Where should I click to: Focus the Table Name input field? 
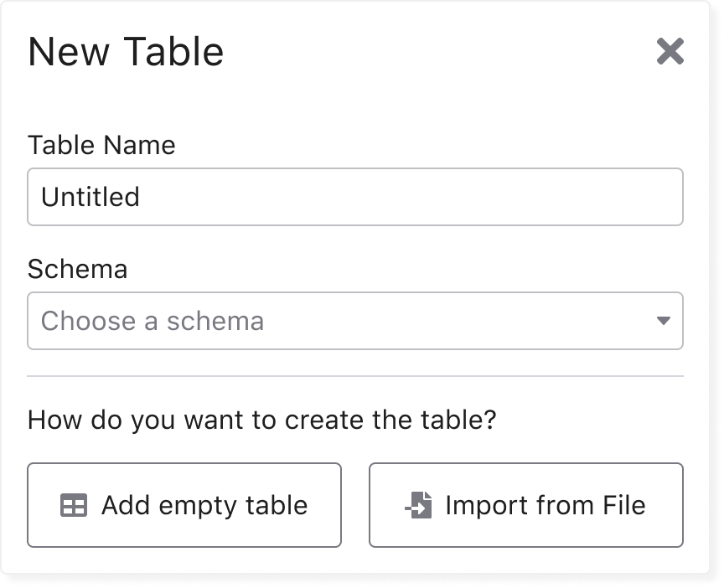point(355,197)
